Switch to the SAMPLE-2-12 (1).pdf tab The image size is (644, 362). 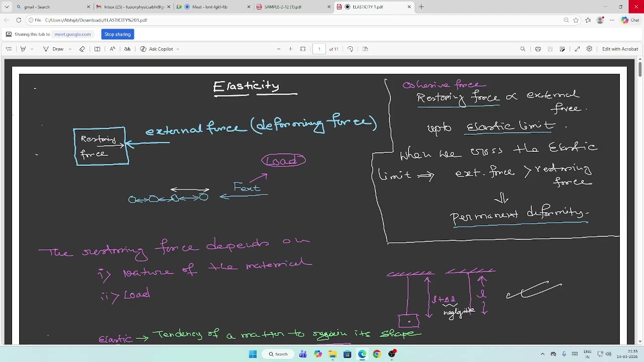[293, 7]
